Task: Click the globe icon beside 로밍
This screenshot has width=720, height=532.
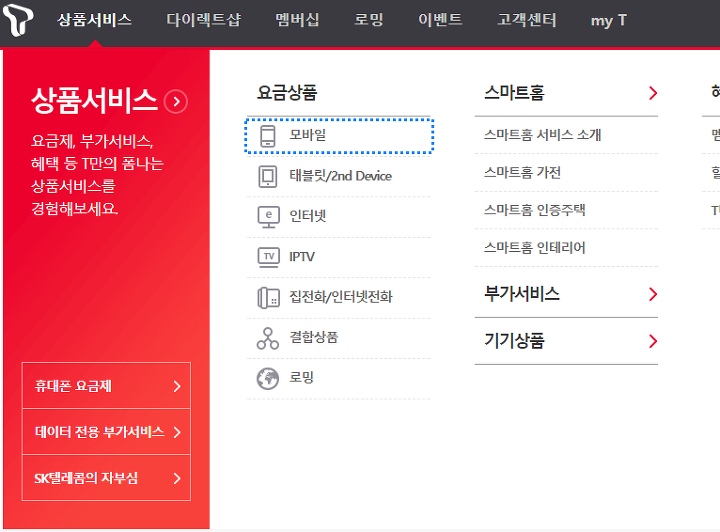Action: pos(268,378)
